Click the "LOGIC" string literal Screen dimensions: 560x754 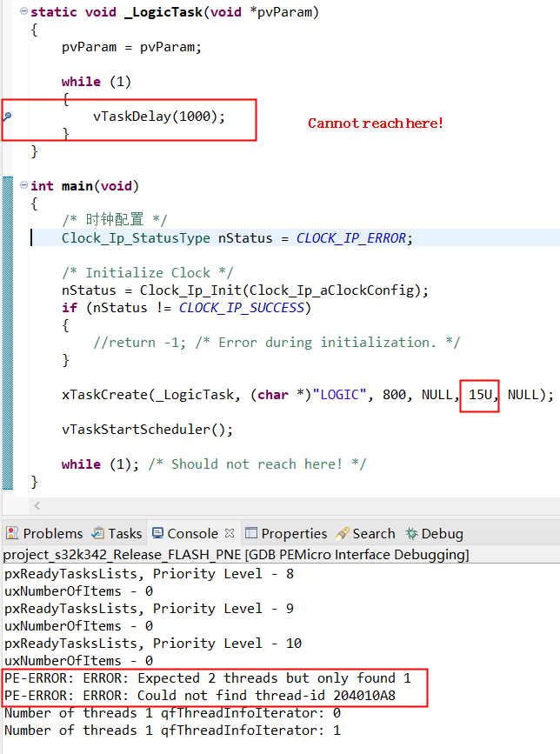(x=339, y=395)
